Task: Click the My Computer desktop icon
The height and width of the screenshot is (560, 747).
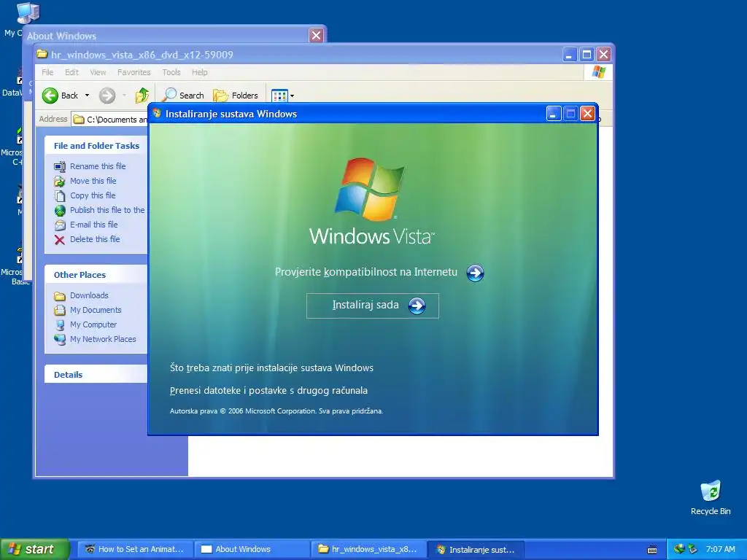Action: coord(27,13)
